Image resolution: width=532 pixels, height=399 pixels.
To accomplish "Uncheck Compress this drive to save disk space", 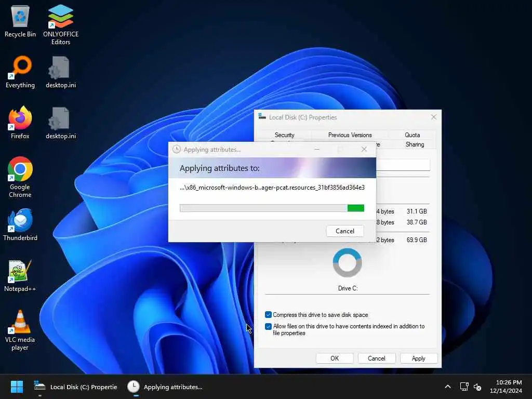I will pos(268,315).
